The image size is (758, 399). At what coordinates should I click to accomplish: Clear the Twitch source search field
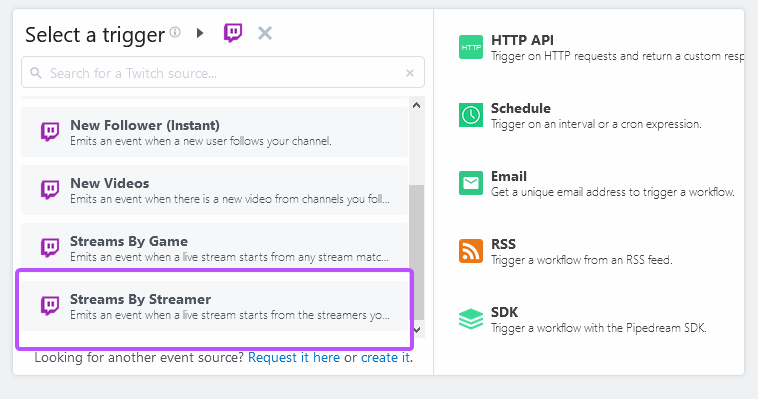[x=410, y=73]
